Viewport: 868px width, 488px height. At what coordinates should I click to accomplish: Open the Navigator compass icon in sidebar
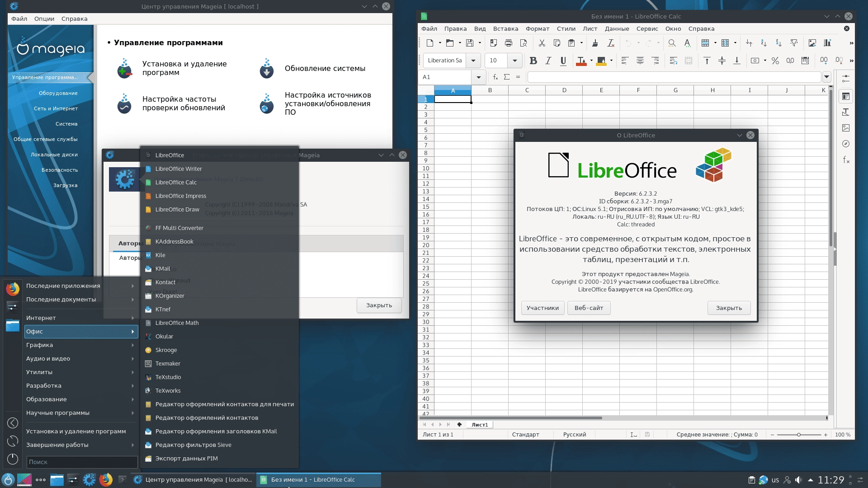[846, 144]
